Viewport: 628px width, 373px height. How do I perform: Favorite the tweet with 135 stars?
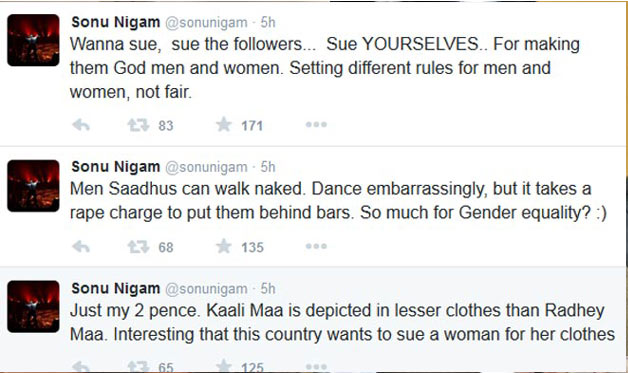coord(224,246)
